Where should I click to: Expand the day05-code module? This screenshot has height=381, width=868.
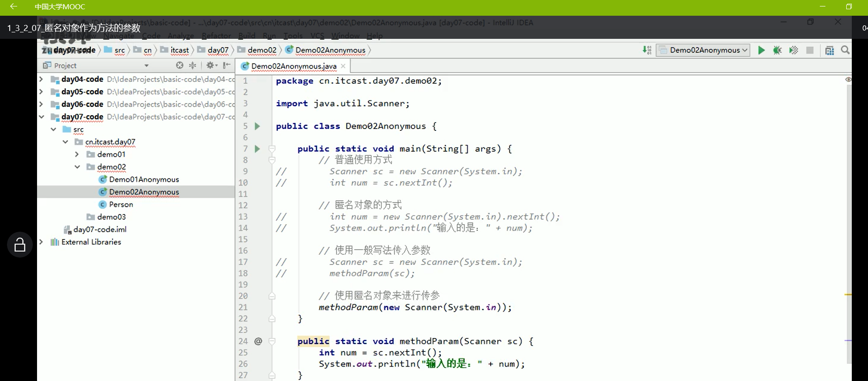[41, 92]
